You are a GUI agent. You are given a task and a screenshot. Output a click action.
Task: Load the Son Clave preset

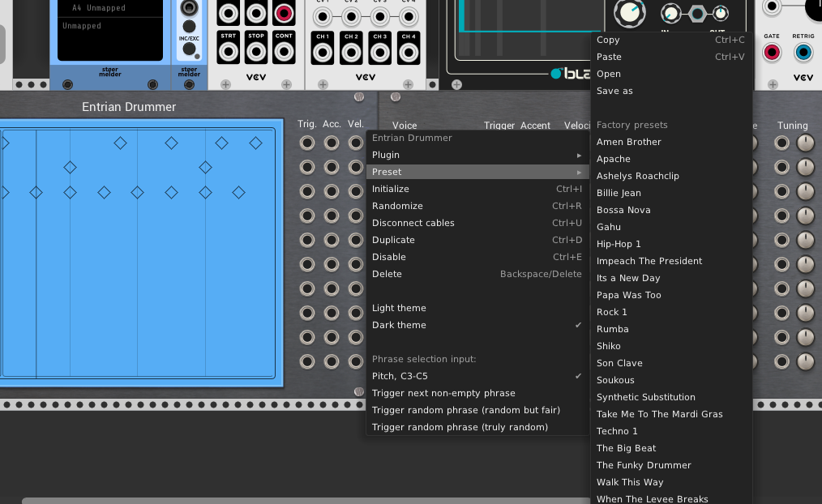coord(671,364)
